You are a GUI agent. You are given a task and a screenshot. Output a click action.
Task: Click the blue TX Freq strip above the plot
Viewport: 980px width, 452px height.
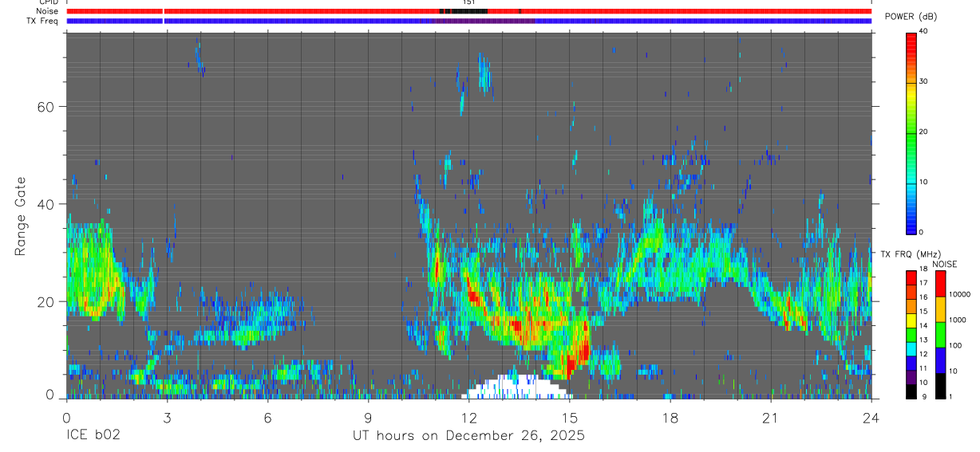[468, 21]
